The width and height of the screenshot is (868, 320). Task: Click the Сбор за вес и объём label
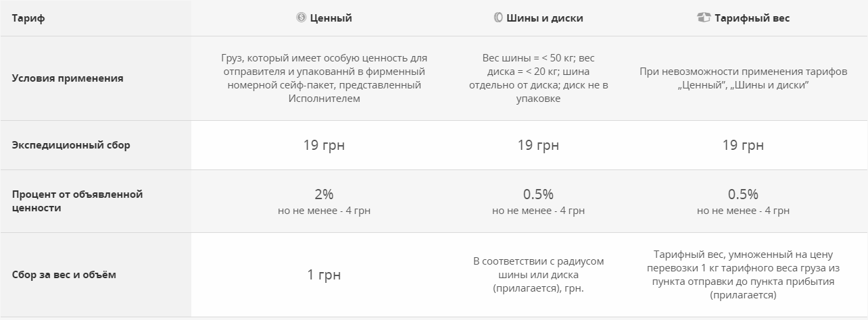[64, 275]
